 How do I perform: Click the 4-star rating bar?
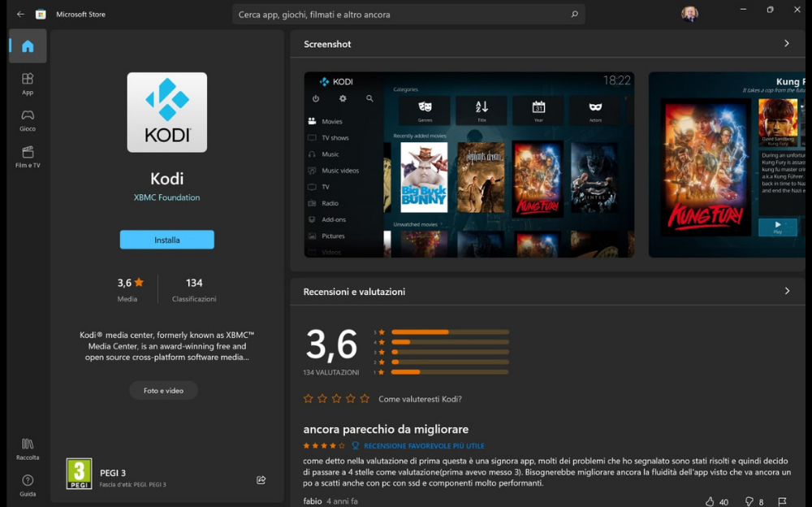(x=450, y=342)
